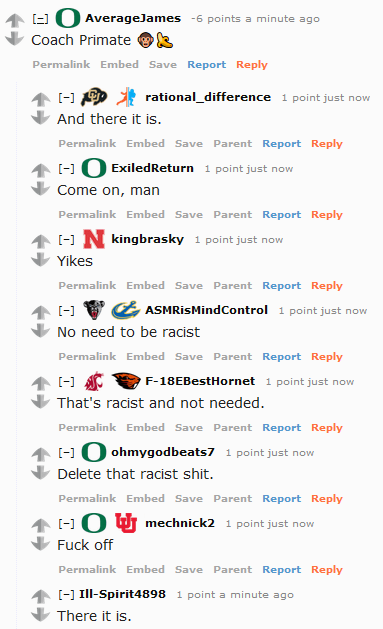Upvote AverageJames's Coach Primate comment
383x629 pixels.
[x=15, y=20]
